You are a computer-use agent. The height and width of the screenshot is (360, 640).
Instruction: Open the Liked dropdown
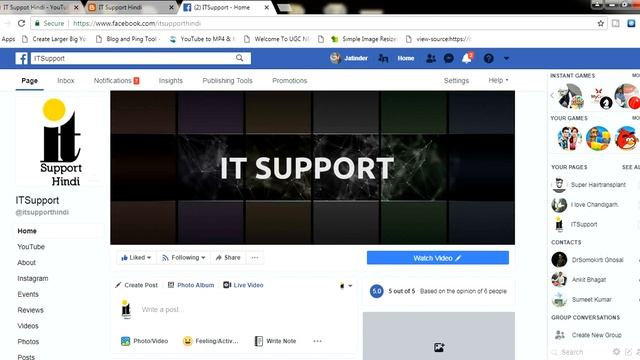[x=136, y=258]
